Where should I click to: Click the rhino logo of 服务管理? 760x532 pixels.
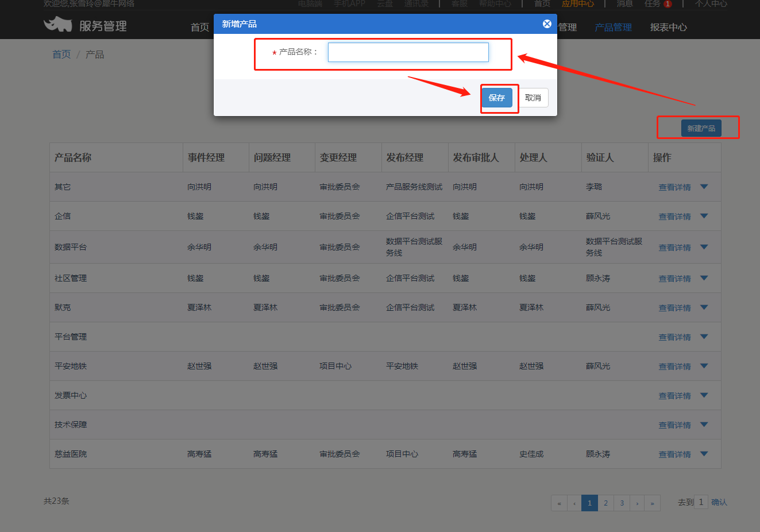click(x=57, y=25)
